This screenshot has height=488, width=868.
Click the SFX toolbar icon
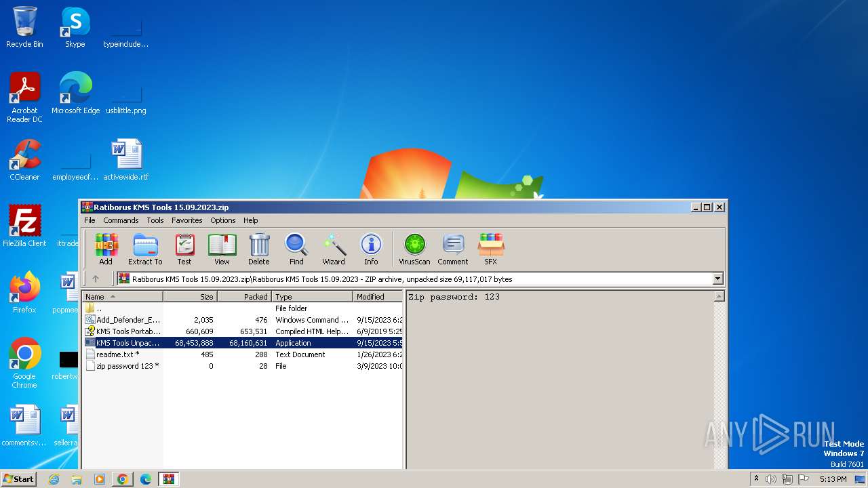(x=490, y=249)
